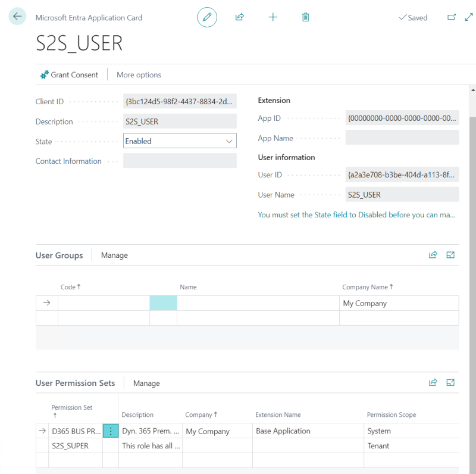Open the State dropdown
This screenshot has height=474, width=476.
(180, 141)
